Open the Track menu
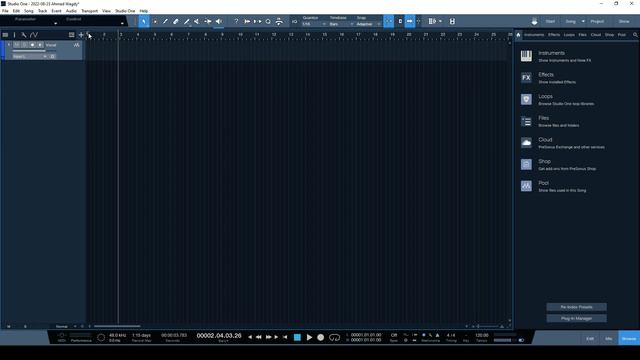This screenshot has height=360, width=640. pos(42,11)
